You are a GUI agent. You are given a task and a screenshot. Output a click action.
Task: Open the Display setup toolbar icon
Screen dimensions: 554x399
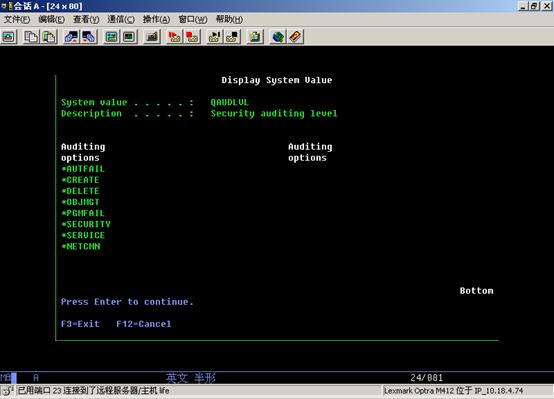(112, 37)
